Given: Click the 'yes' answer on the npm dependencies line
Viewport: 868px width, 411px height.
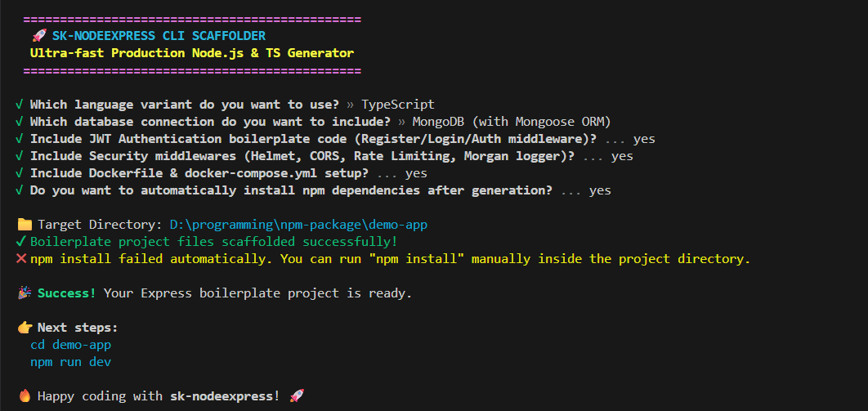Looking at the screenshot, I should [x=600, y=191].
